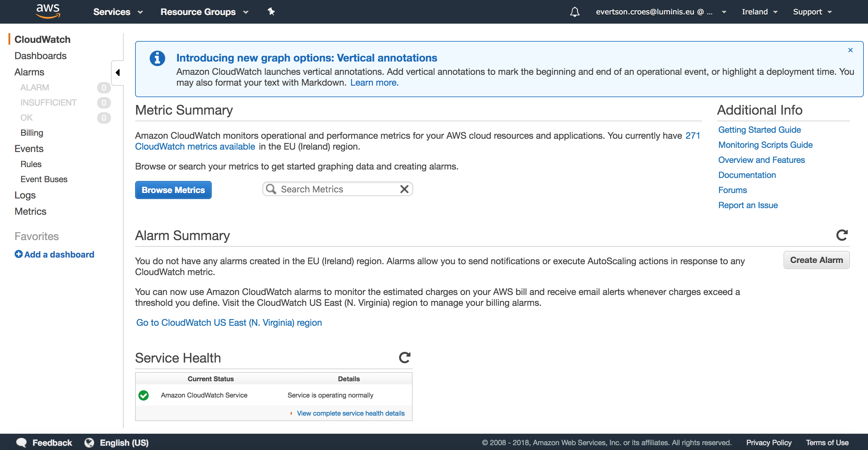The image size is (868, 450).
Task: Click the Browse Metrics button
Action: tap(173, 190)
